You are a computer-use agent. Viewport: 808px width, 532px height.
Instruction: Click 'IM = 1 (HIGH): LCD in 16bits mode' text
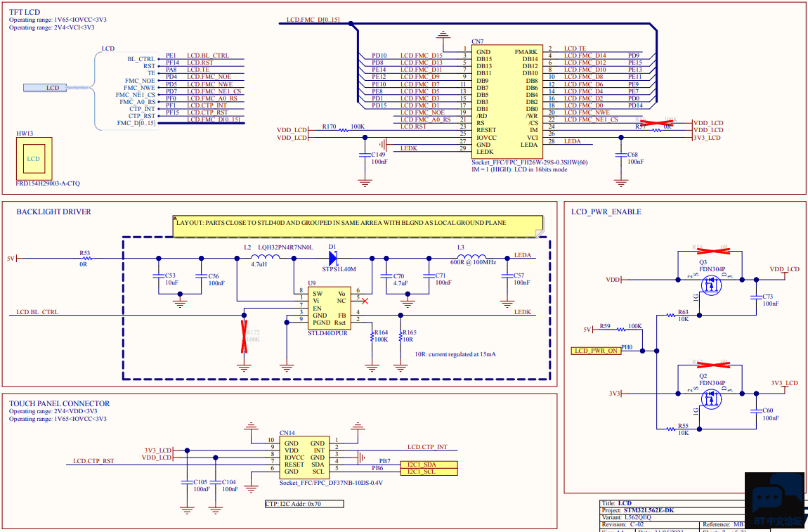pyautogui.click(x=519, y=169)
